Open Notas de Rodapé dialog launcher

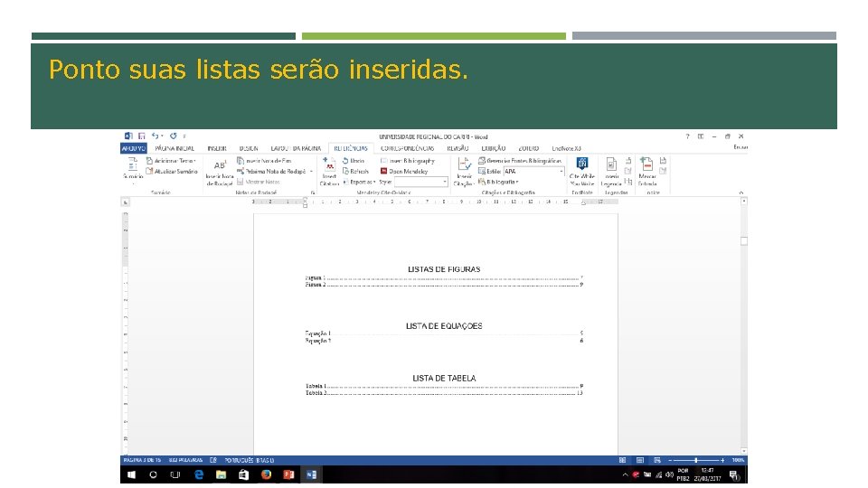[x=313, y=192]
